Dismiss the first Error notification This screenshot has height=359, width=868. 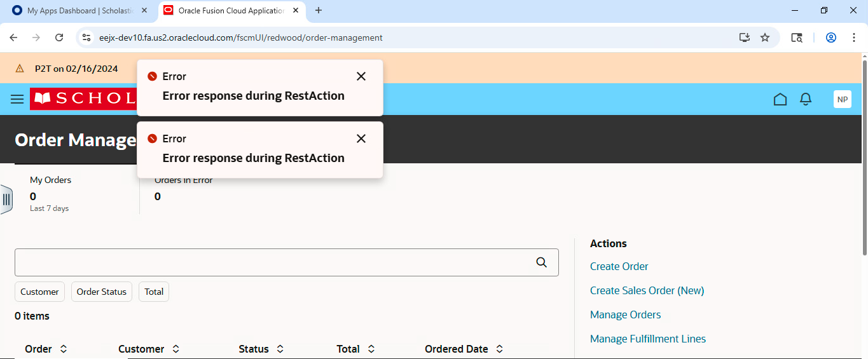click(361, 76)
